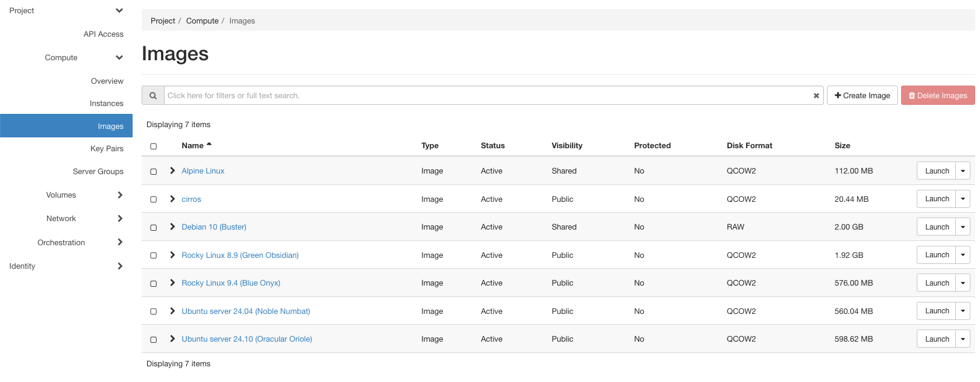This screenshot has width=980, height=382.
Task: Toggle the select-all images checkbox
Action: (154, 146)
